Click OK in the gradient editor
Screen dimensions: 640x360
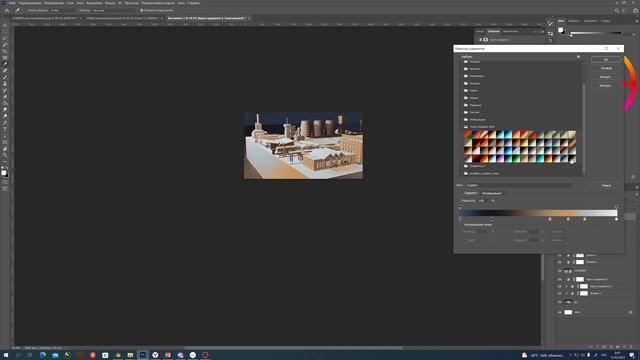click(606, 60)
